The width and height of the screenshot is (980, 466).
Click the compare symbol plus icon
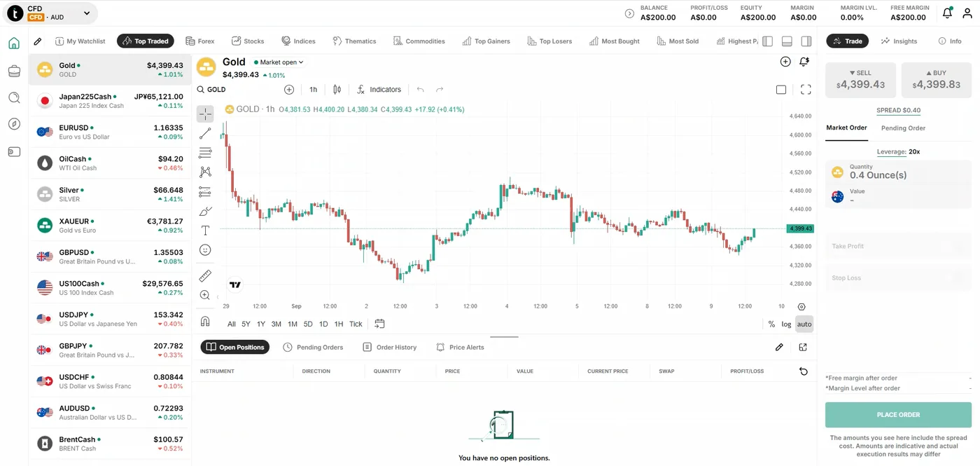(289, 90)
